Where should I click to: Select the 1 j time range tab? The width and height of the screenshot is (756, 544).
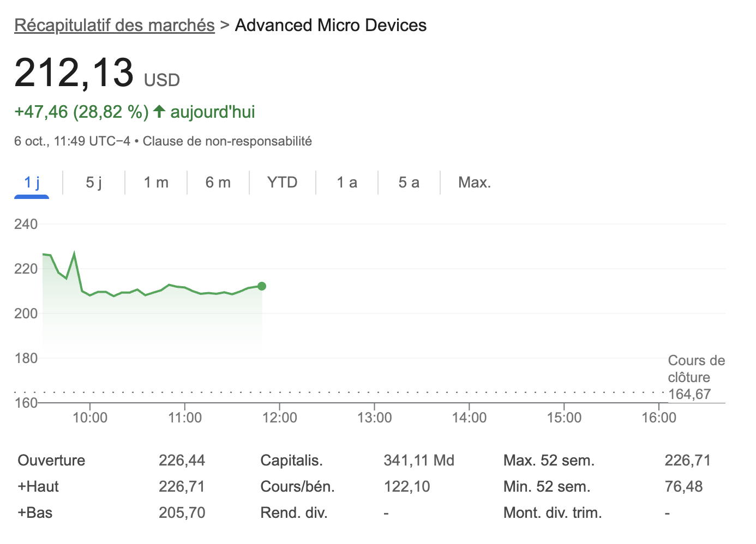[32, 183]
